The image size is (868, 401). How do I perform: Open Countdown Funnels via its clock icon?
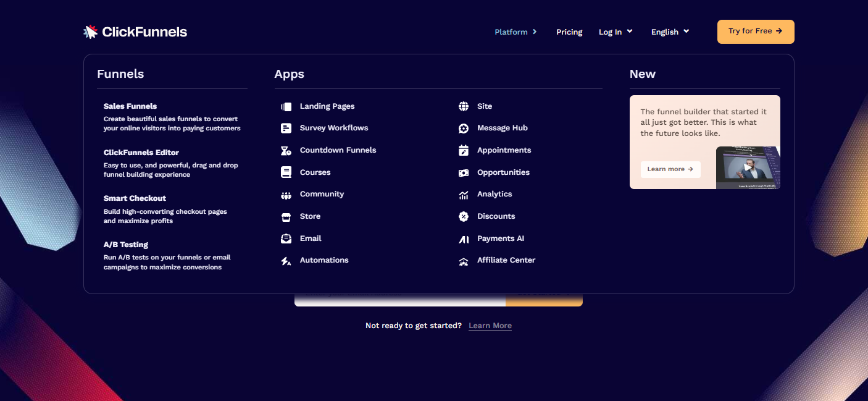pos(286,150)
